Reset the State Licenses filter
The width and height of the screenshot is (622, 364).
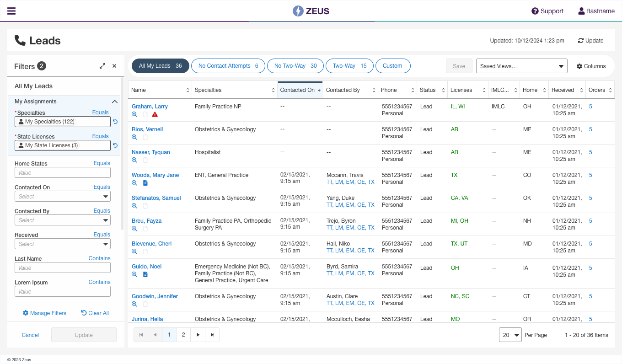(x=115, y=145)
